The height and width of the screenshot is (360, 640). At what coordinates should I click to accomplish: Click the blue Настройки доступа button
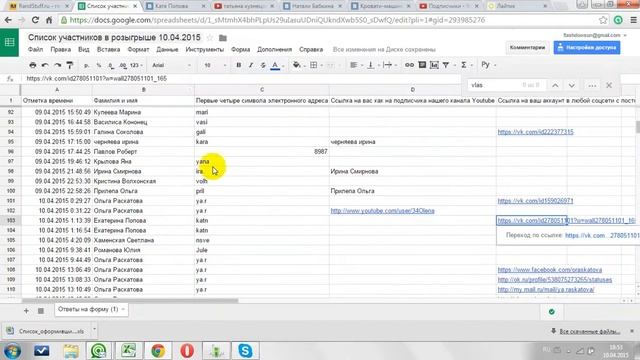pos(587,48)
